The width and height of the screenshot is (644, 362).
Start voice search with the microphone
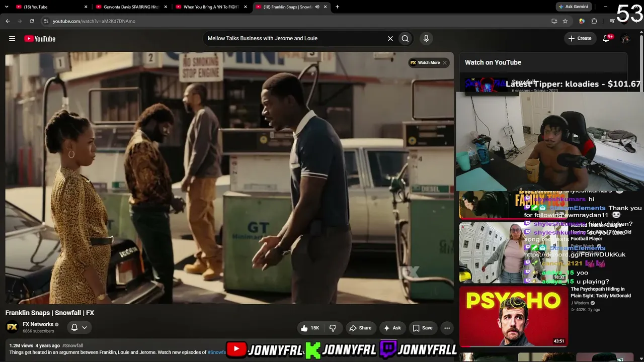426,38
